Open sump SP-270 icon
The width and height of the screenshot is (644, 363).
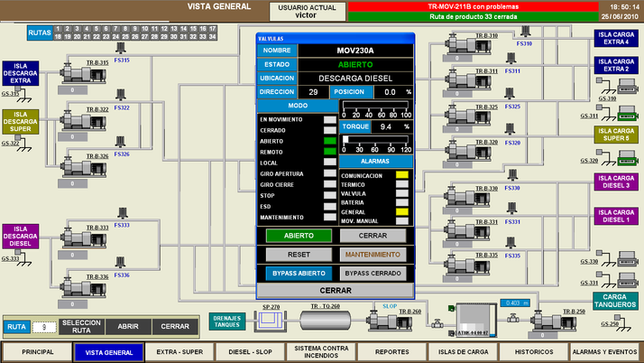click(x=271, y=321)
